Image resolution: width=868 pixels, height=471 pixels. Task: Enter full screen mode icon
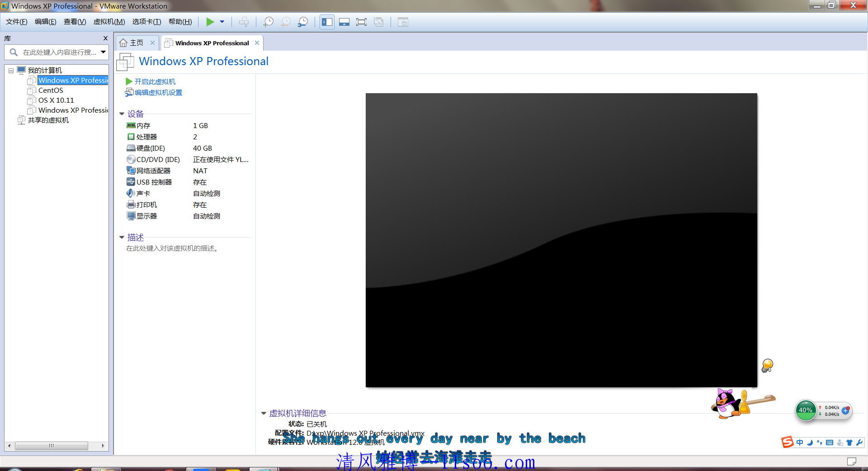point(361,22)
